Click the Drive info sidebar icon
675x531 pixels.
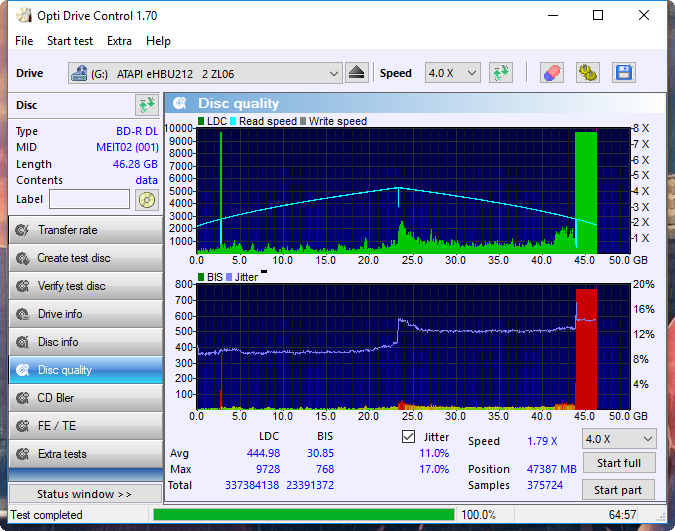(x=22, y=314)
